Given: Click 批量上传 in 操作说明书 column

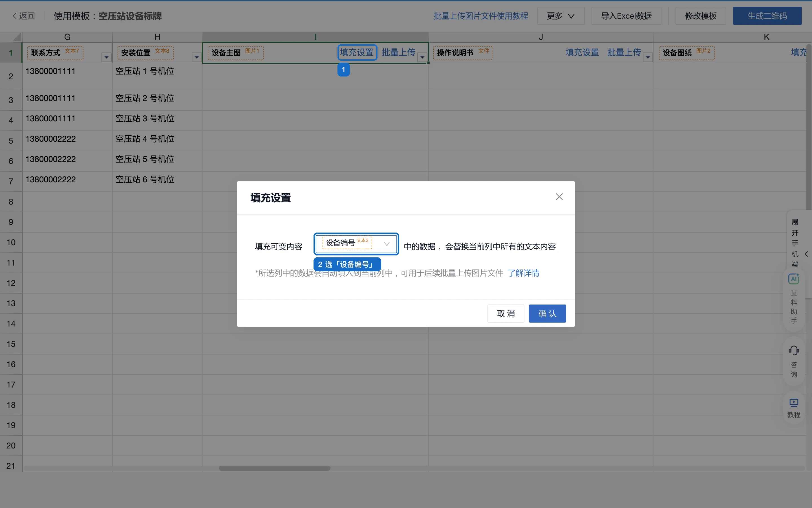Looking at the screenshot, I should coord(624,52).
